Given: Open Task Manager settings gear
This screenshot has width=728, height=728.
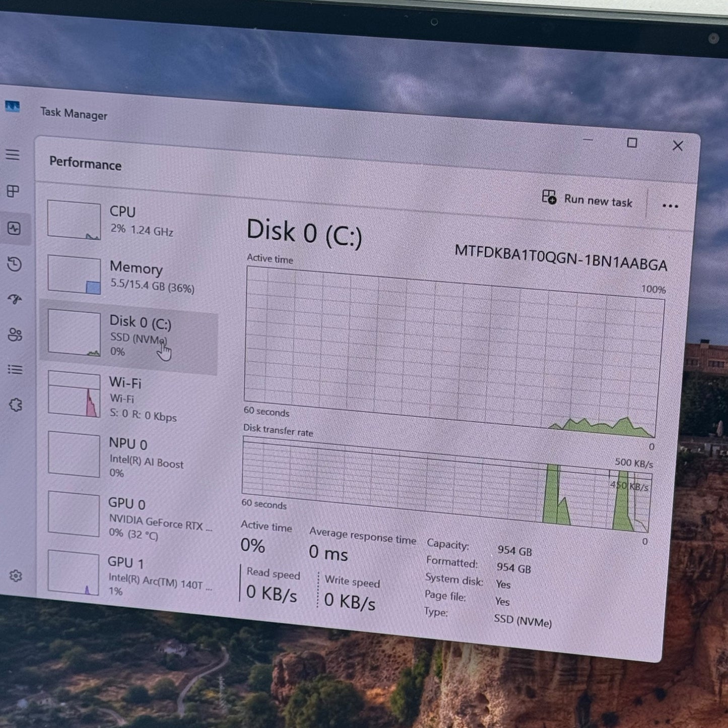Looking at the screenshot, I should [x=16, y=576].
